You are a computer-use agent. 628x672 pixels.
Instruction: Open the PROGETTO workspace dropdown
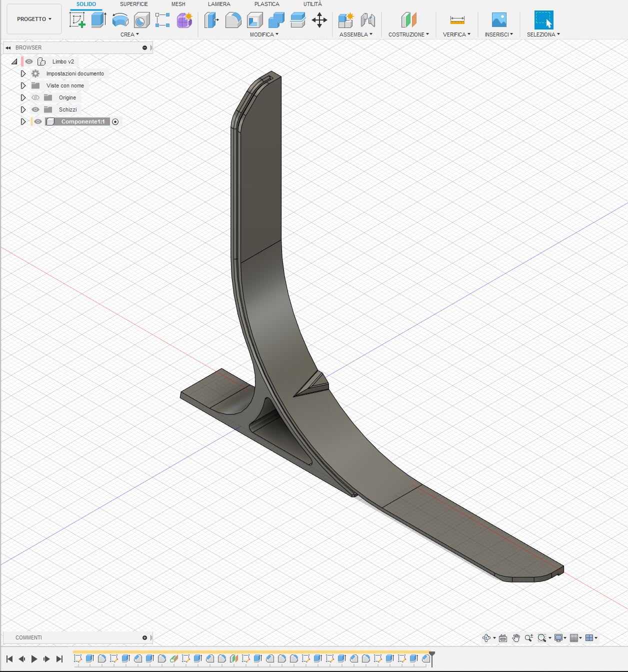pos(34,19)
